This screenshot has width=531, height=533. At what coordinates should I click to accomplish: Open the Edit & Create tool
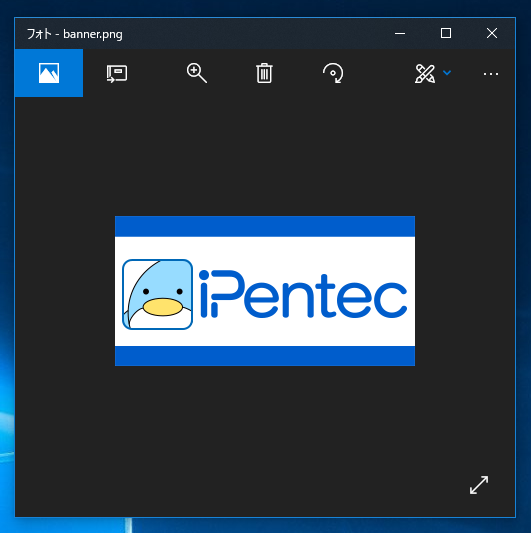tap(425, 73)
